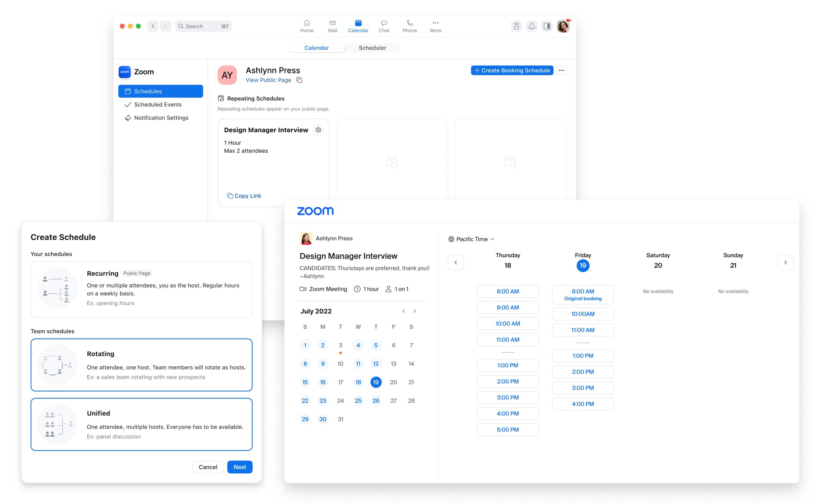This screenshot has width=819, height=504.
Task: Pick the 2:00 PM slot on Thursday
Action: pos(507,381)
